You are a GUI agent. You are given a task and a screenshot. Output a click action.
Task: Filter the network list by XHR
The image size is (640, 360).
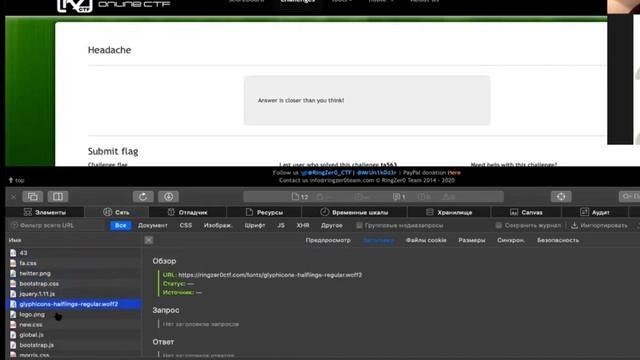(x=303, y=225)
